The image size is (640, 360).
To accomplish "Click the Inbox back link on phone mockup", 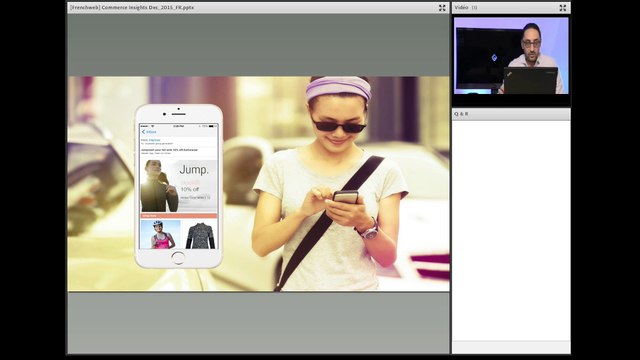I will coord(149,132).
